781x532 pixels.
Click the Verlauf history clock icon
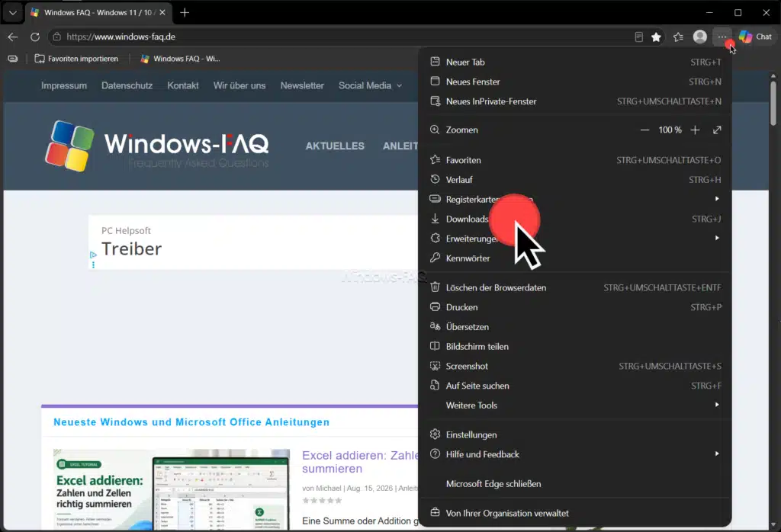click(435, 179)
